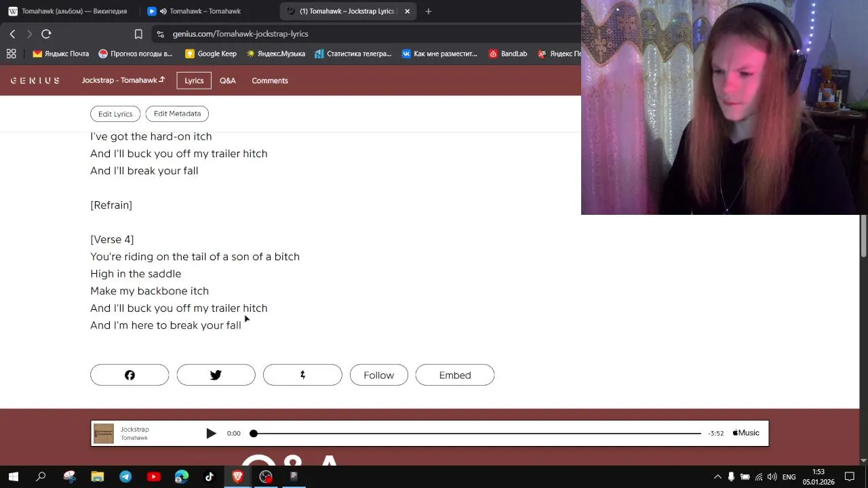Show hidden system tray icons
Viewport: 868px width, 488px height.
[717, 476]
